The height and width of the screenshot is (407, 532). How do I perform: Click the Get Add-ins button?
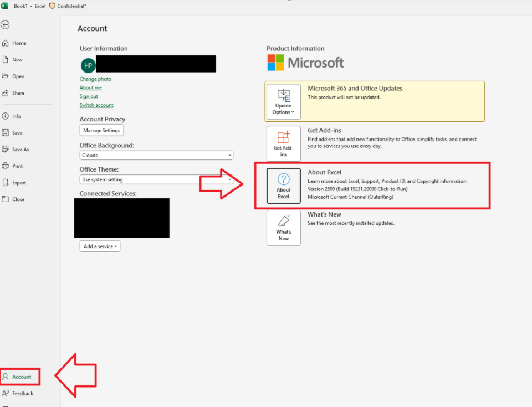(284, 143)
